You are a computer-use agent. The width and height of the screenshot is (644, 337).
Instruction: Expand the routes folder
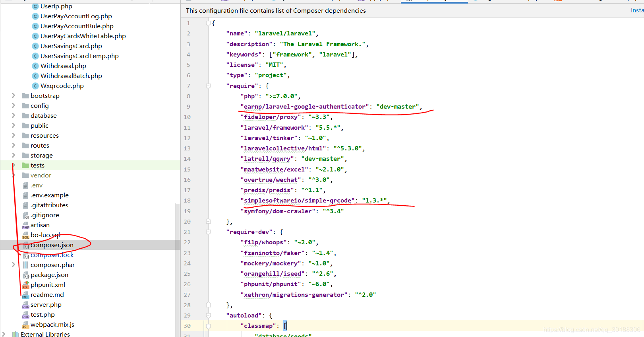pos(14,145)
